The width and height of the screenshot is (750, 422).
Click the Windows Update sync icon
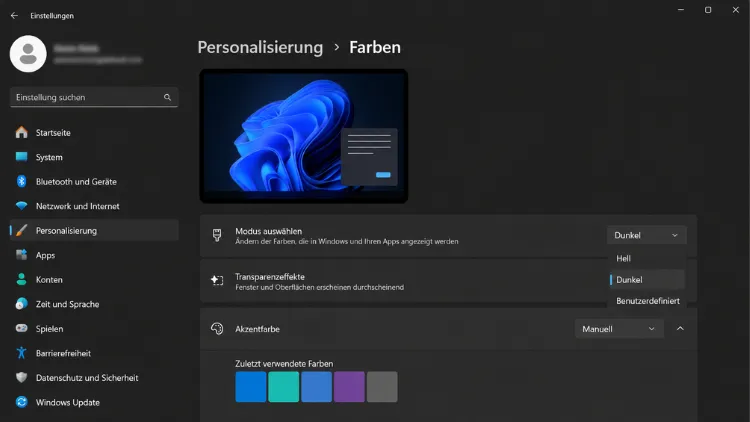(x=22, y=402)
